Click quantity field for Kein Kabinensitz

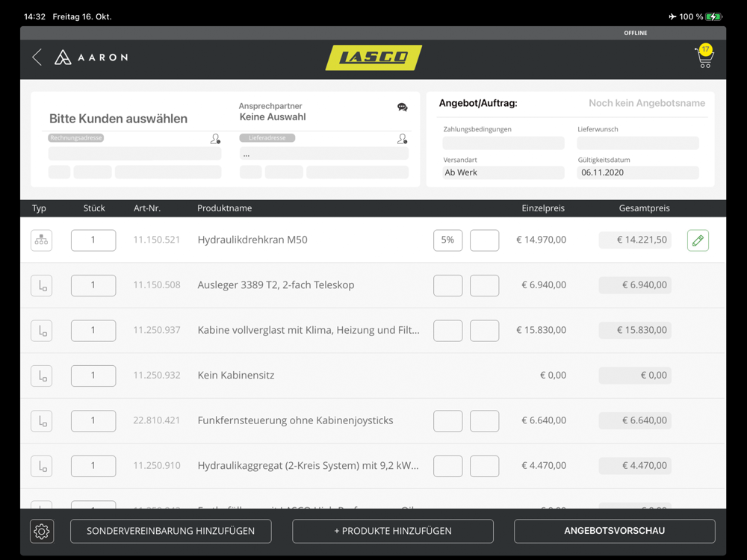click(x=93, y=376)
